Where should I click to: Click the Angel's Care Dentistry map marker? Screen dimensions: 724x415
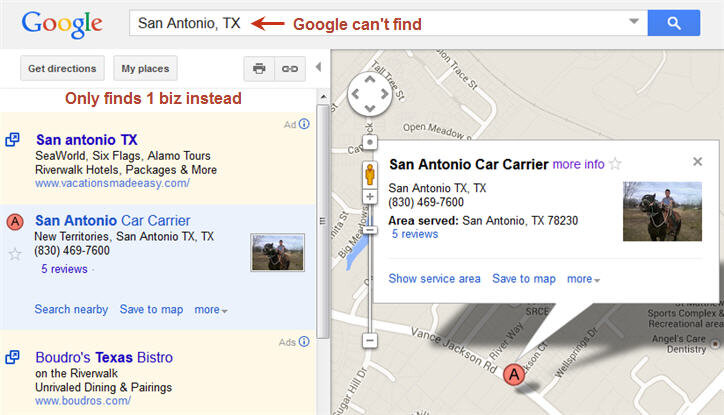715,344
